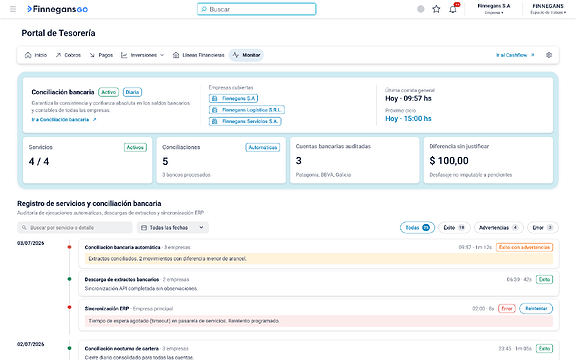The height and width of the screenshot is (360, 576).
Task: Click the Finnegans Go logo
Action: point(58,9)
